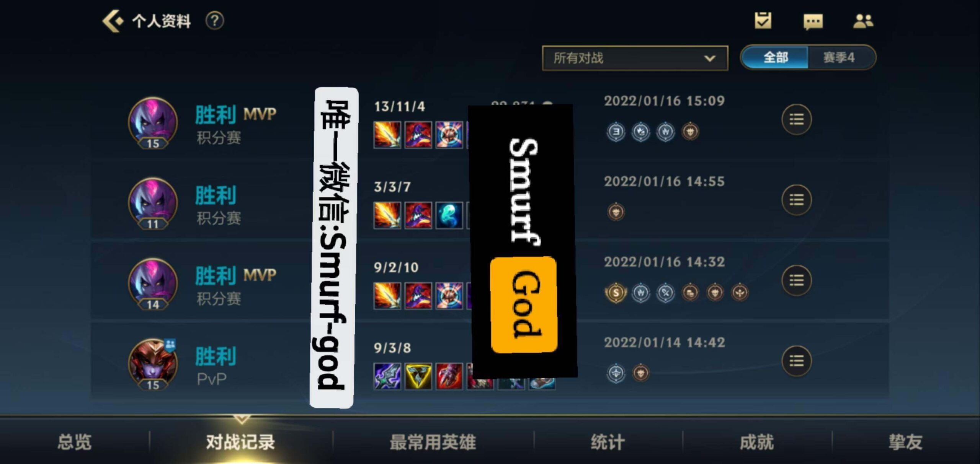The height and width of the screenshot is (464, 980).
Task: Open the task checklist icon
Action: (x=763, y=21)
